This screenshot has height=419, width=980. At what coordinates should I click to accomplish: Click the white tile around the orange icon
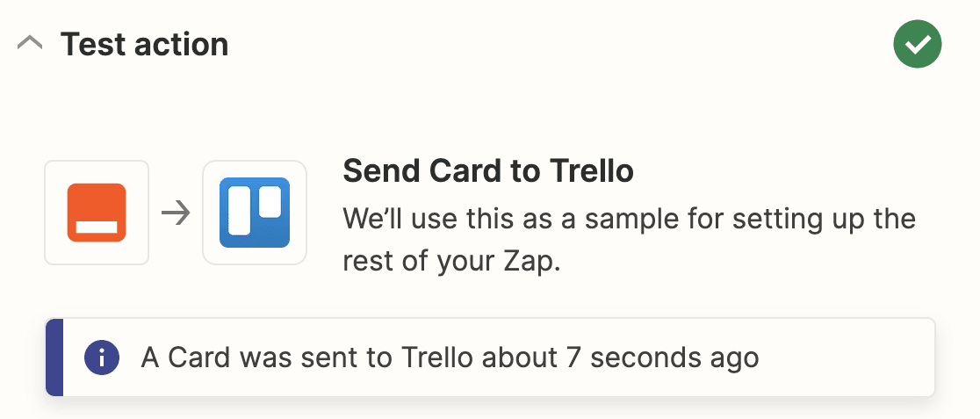click(97, 213)
